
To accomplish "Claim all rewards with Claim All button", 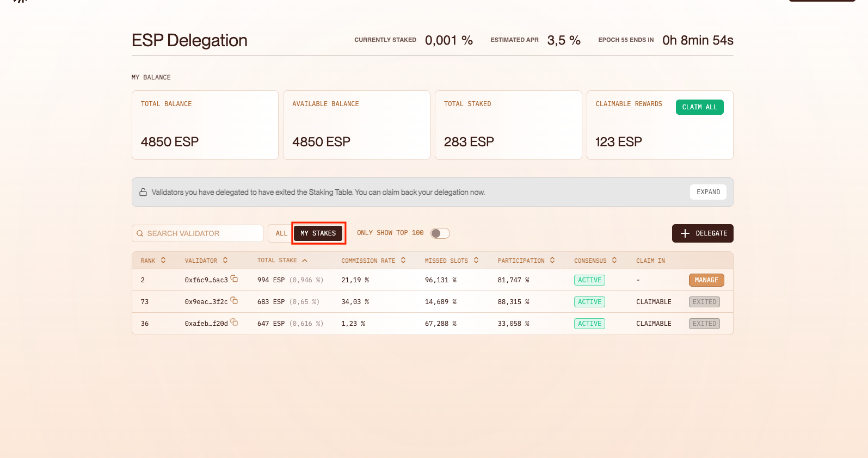I will [699, 107].
